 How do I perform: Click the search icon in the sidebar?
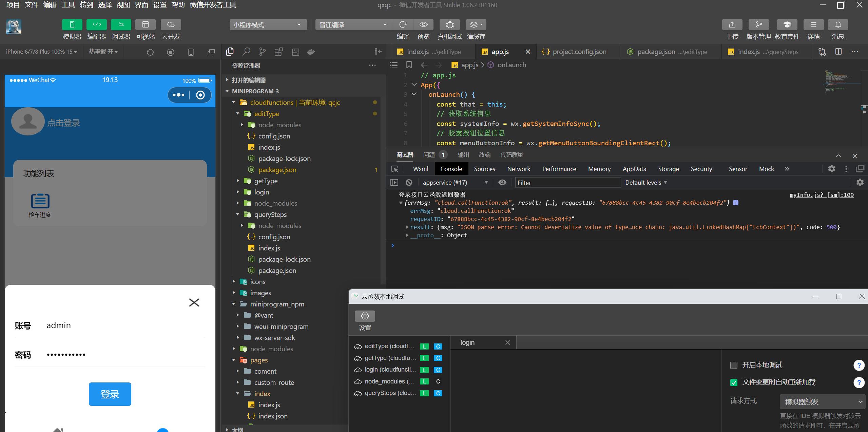tap(246, 52)
